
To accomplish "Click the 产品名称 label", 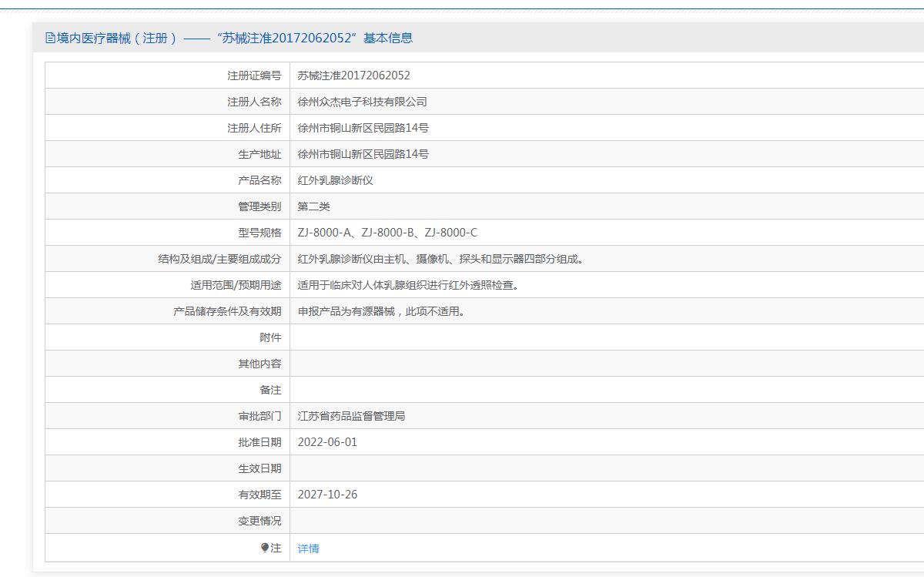I will click(259, 180).
